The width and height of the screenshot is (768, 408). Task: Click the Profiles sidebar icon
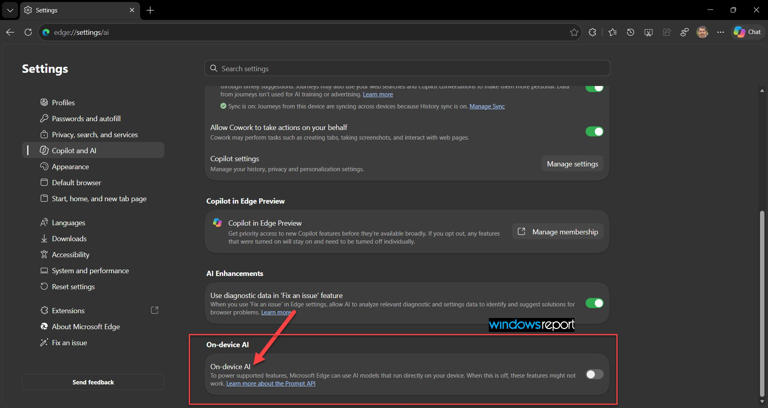coord(44,102)
